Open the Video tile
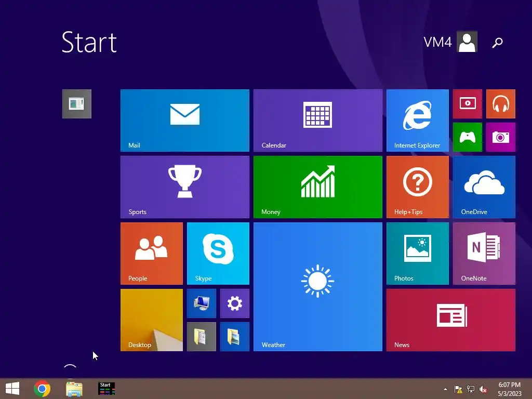 coord(468,104)
